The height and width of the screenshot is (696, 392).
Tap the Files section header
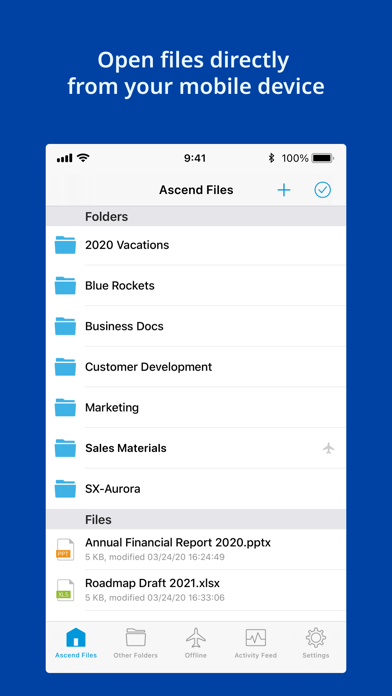196,519
